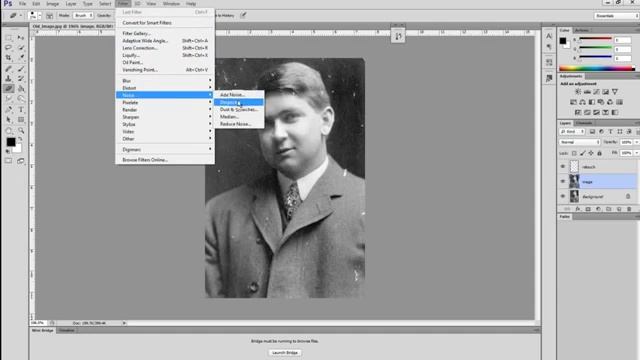This screenshot has width=640, height=360.
Task: Select the Clone Stamp tool
Action: tap(9, 78)
